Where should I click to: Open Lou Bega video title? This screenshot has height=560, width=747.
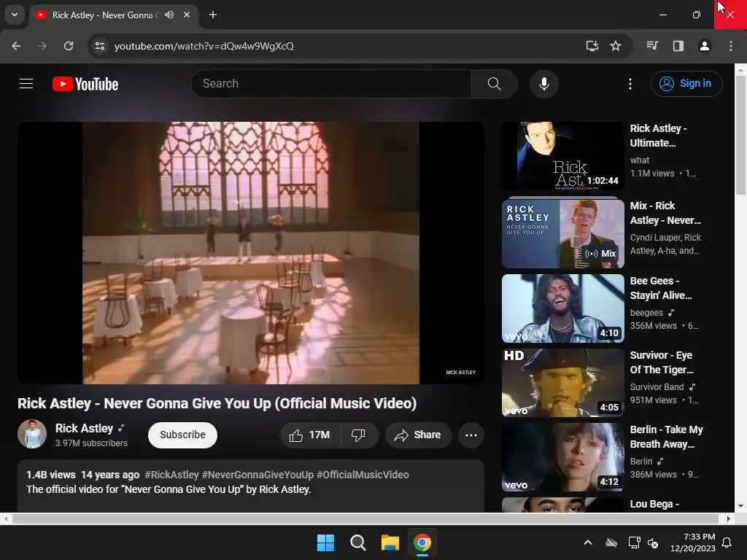click(654, 504)
